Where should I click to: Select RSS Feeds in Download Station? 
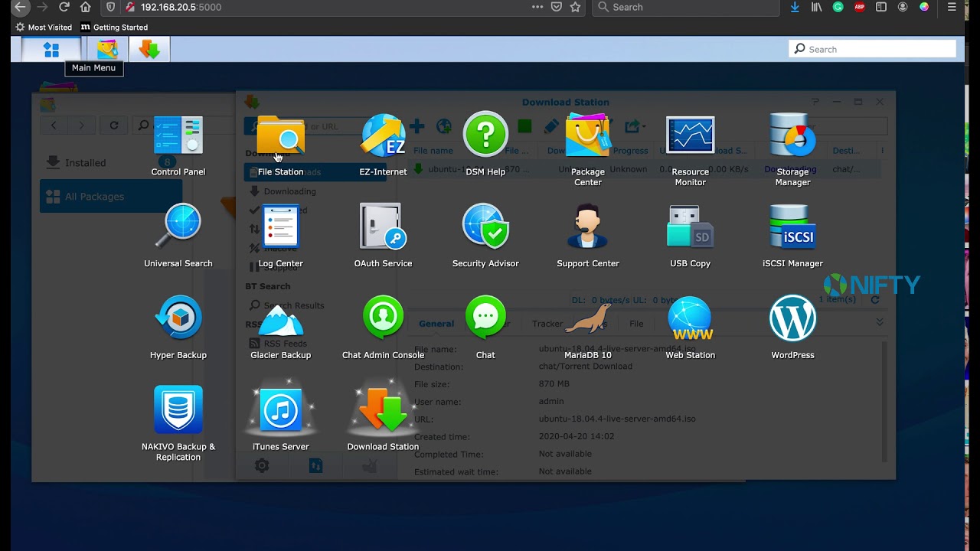(x=285, y=344)
